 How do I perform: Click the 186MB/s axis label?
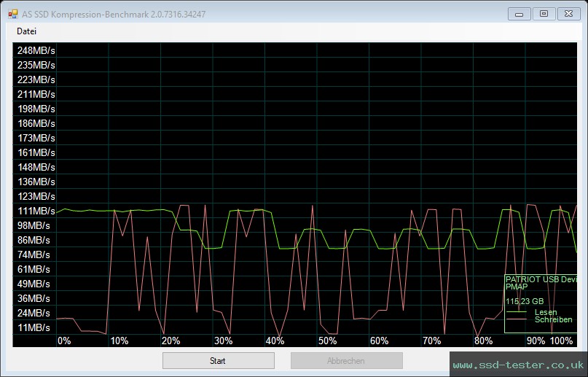click(x=36, y=124)
